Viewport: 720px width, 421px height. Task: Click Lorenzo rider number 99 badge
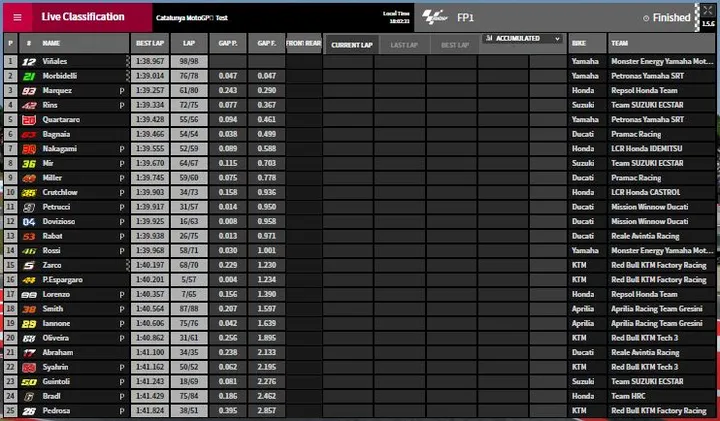(29, 295)
